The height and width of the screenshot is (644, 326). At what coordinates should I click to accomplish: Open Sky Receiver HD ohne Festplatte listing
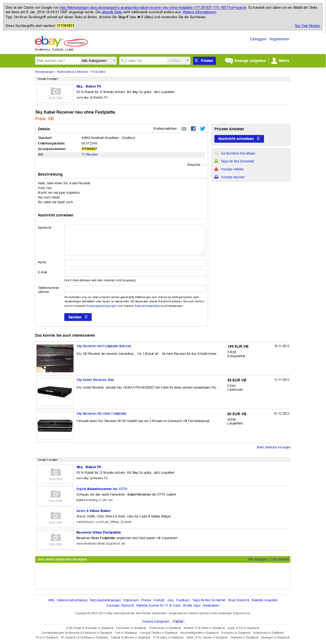tap(101, 414)
